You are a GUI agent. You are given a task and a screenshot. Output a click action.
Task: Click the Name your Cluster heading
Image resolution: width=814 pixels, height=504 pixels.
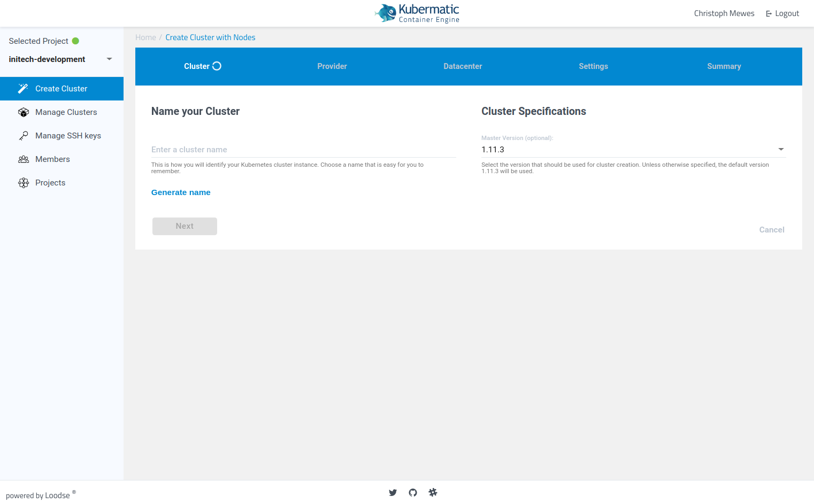tap(195, 111)
